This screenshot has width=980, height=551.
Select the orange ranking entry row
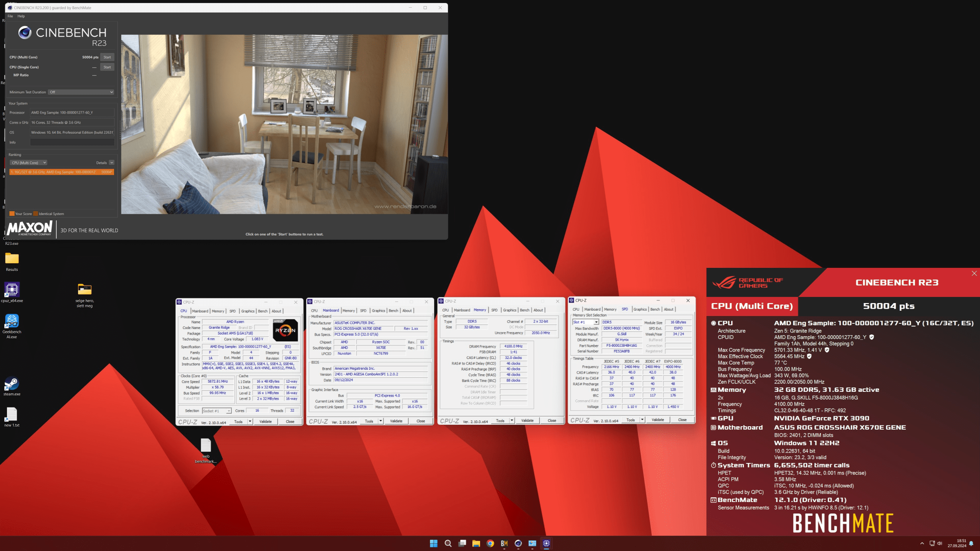point(62,172)
